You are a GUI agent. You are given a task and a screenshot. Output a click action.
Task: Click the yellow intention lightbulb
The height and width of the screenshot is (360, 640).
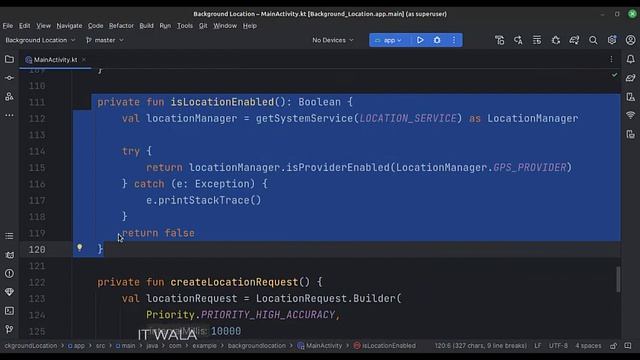[x=80, y=247]
